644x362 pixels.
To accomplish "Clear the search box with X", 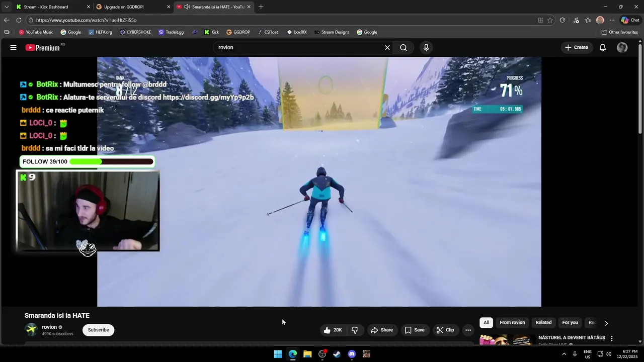I will [387, 47].
